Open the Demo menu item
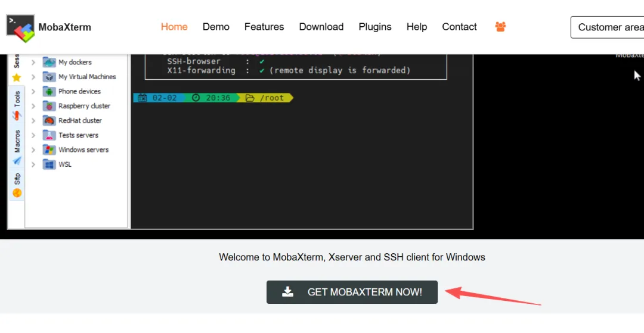 pos(216,27)
